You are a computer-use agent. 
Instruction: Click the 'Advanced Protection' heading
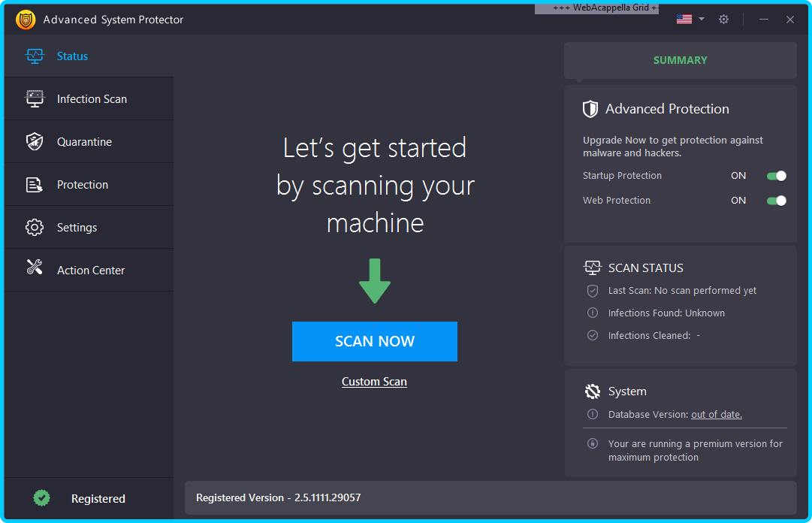(667, 109)
